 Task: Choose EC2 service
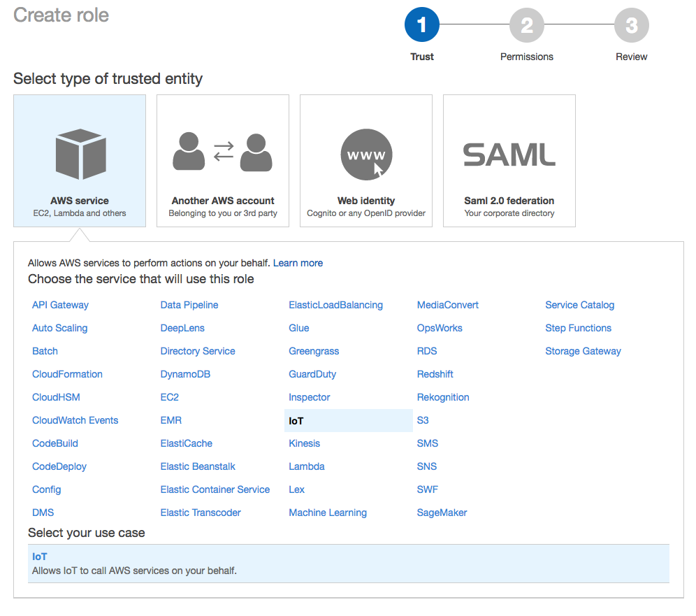point(170,397)
